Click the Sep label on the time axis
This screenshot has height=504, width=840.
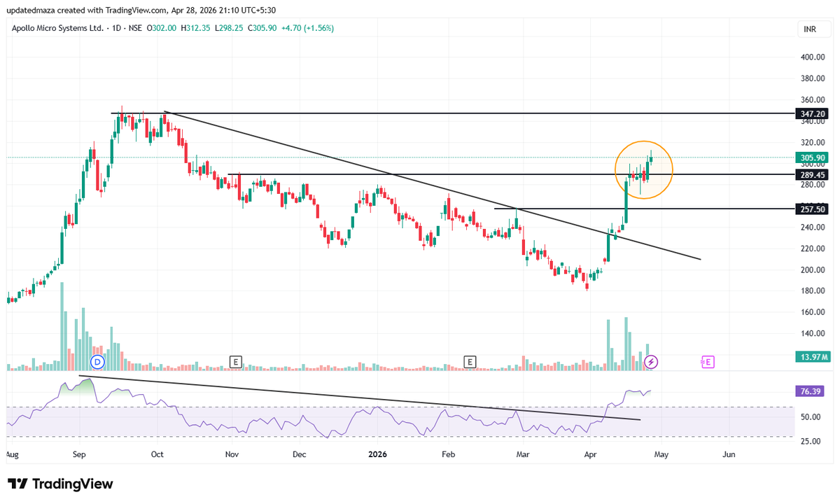(79, 454)
